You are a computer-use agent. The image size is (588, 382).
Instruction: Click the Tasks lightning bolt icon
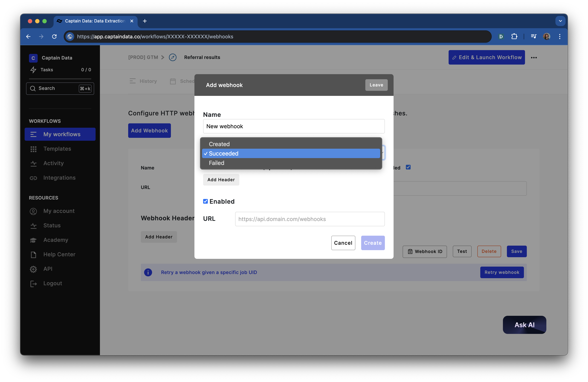33,70
